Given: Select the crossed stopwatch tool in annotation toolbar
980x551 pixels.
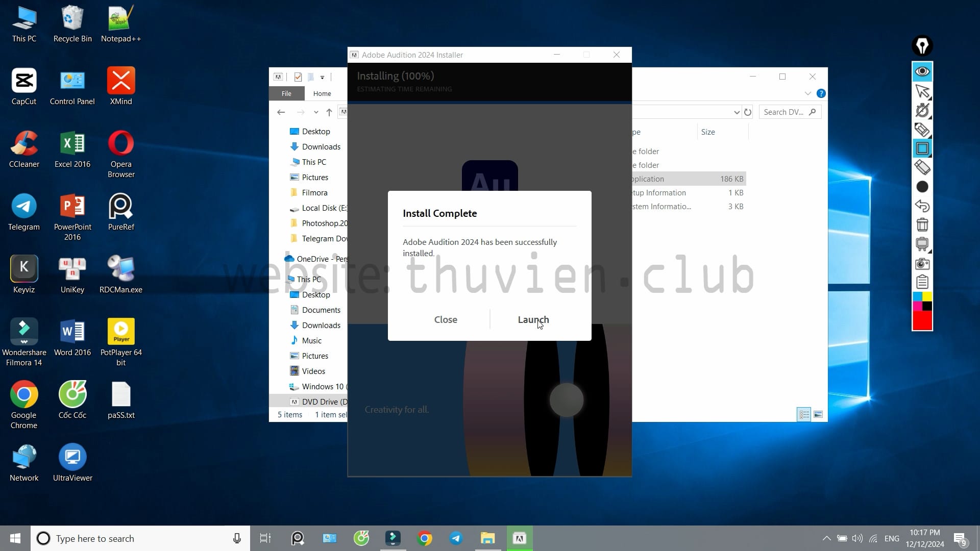Looking at the screenshot, I should [x=922, y=110].
